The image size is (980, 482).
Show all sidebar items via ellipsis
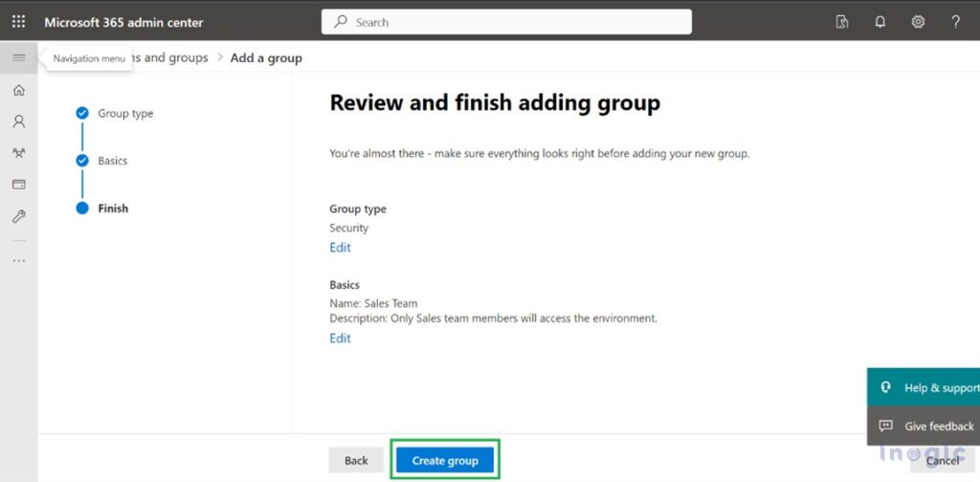coord(19,261)
